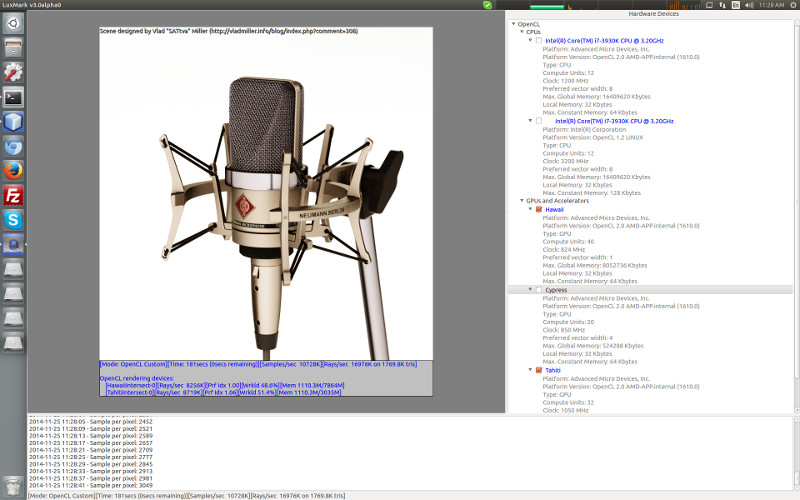Click the TahitiIntersect-0 rendering device line

point(223,392)
